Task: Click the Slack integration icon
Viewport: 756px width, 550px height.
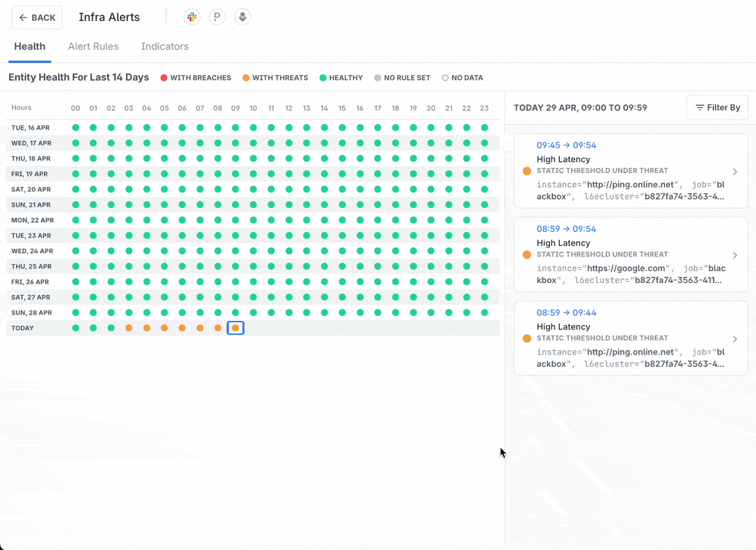Action: click(191, 18)
